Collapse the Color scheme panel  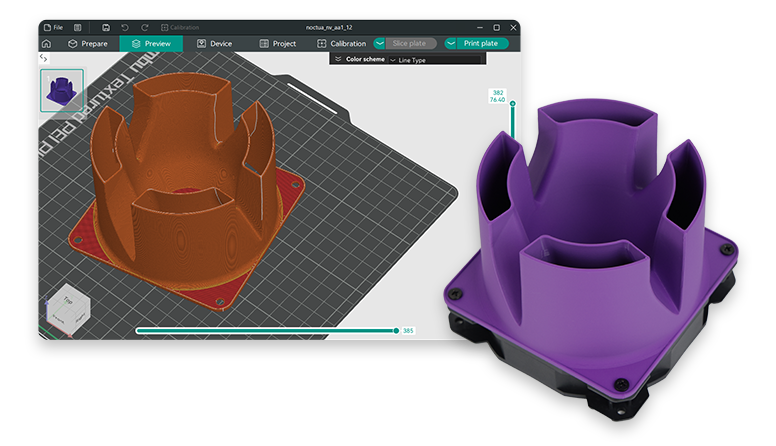pos(338,59)
